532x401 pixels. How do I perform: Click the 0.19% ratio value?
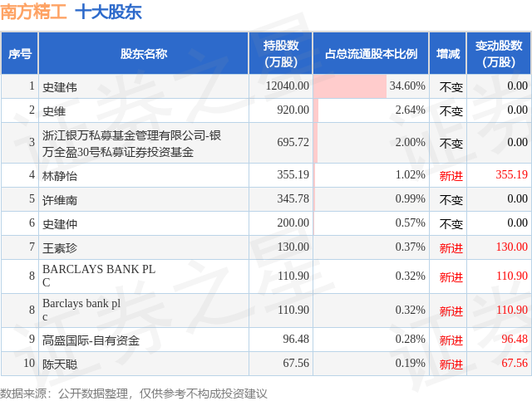410,363
